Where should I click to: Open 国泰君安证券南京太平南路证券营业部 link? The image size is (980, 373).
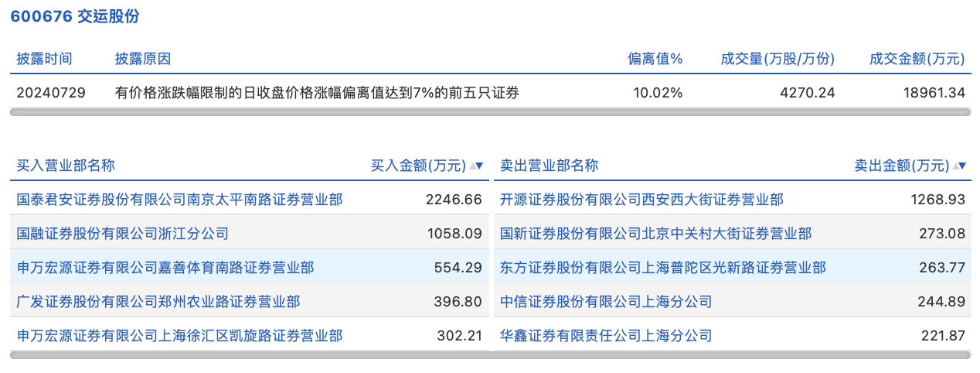tap(179, 200)
